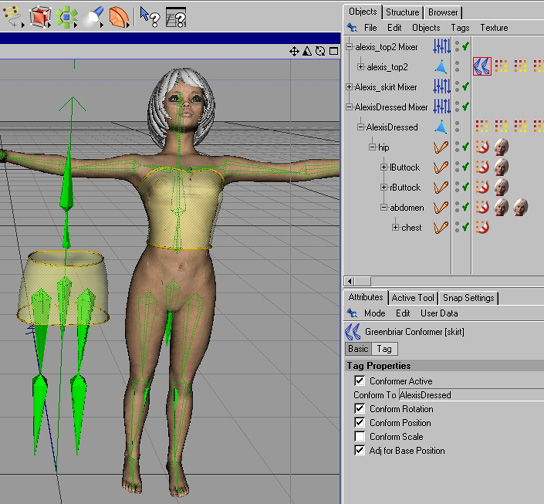Toggle the Conformer Active checkbox

[359, 381]
